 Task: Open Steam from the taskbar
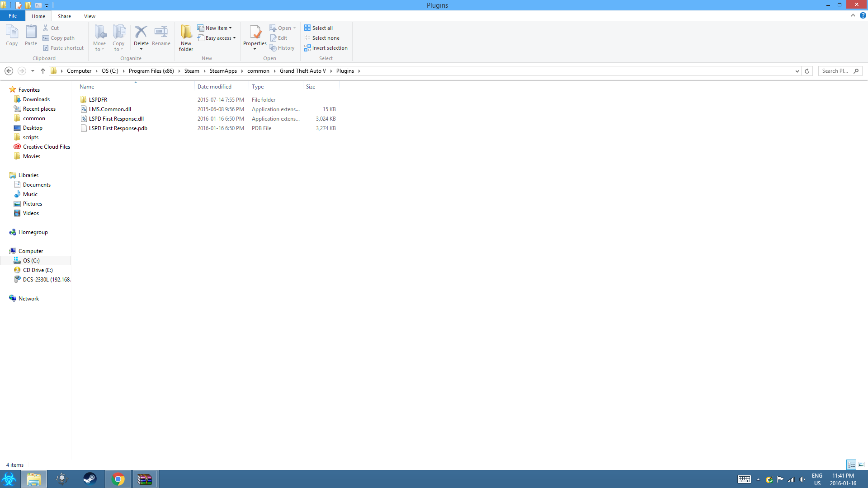(90, 479)
